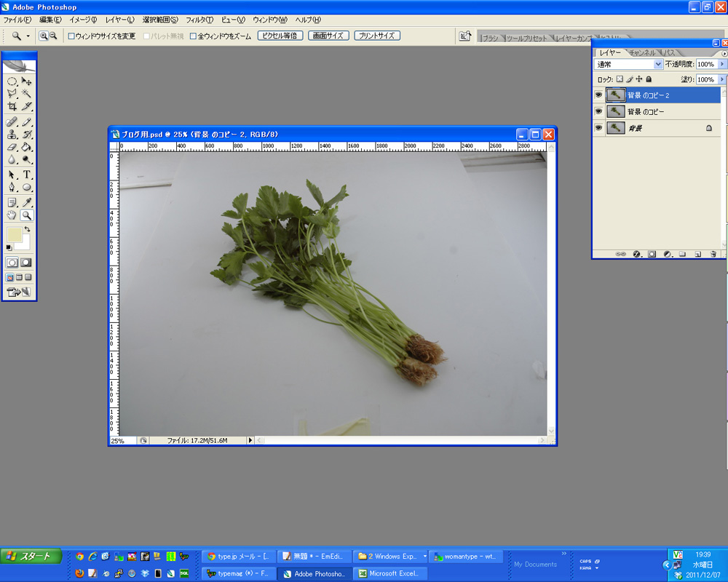Select the Eraser tool

(x=12, y=147)
